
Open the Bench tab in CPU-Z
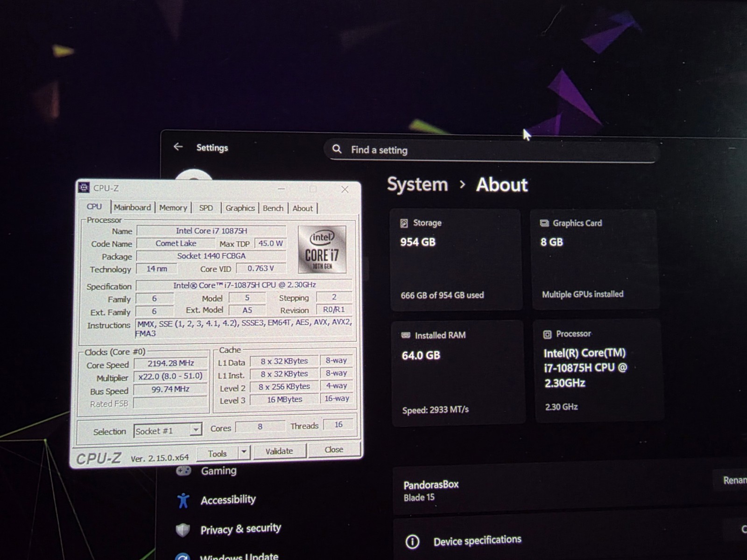pos(273,208)
